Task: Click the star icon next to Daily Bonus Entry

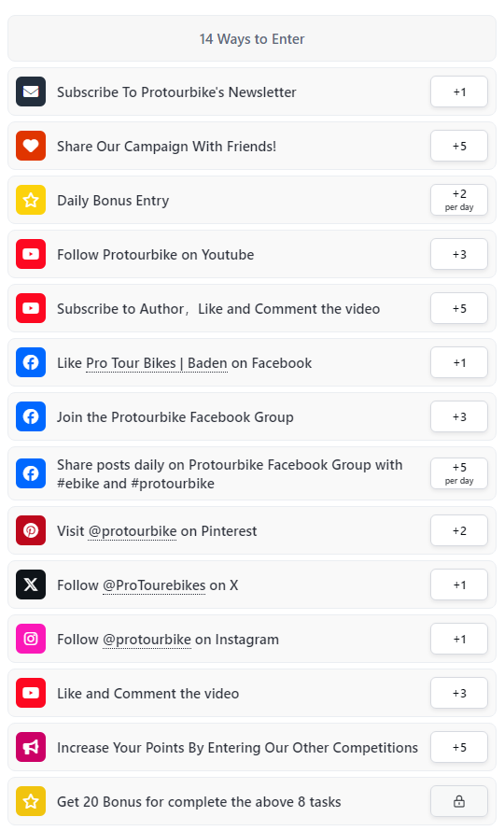Action: 31,200
